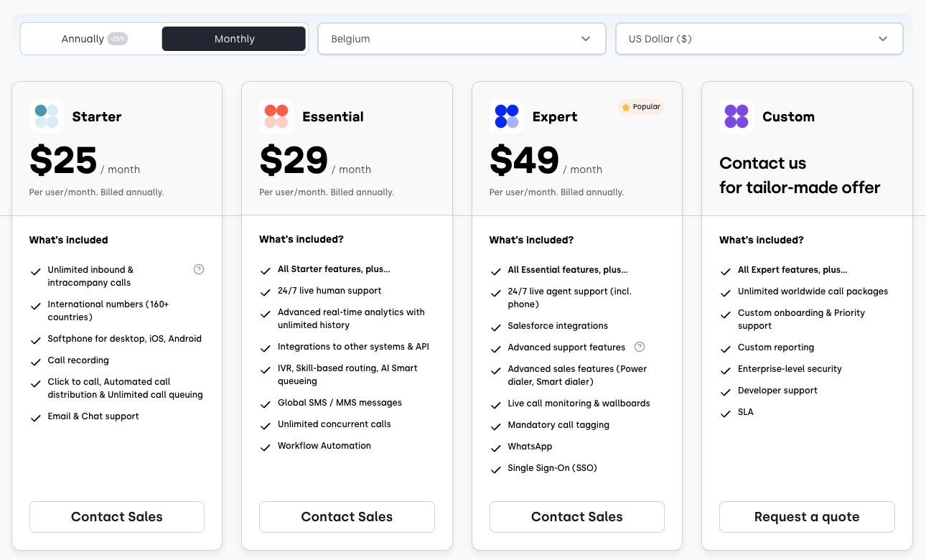
Task: Contact Sales for the Starter plan
Action: (x=117, y=517)
